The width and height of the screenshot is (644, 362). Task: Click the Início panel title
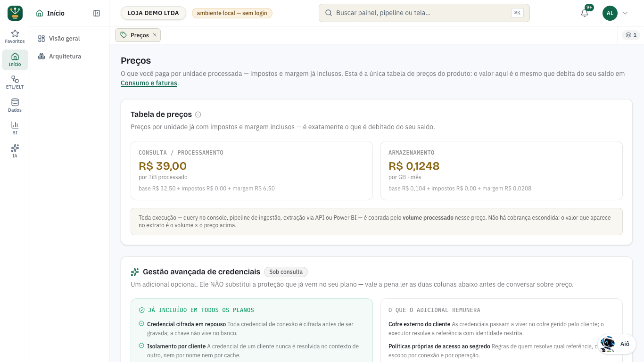coord(56,13)
